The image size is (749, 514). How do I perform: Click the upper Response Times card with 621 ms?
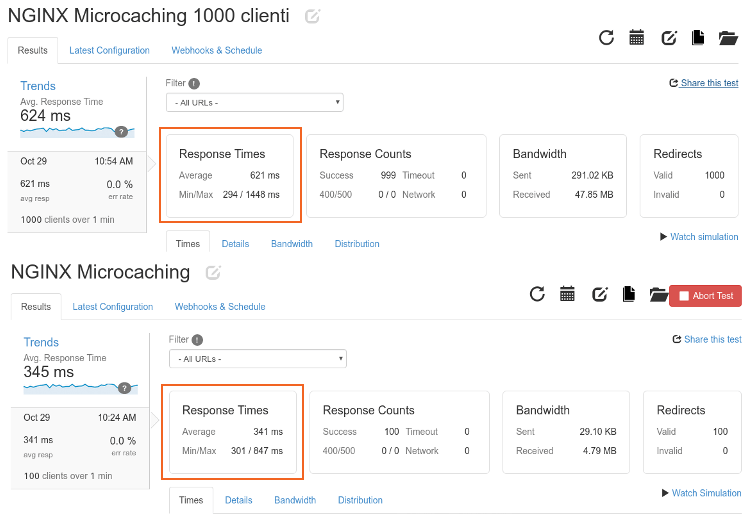230,176
